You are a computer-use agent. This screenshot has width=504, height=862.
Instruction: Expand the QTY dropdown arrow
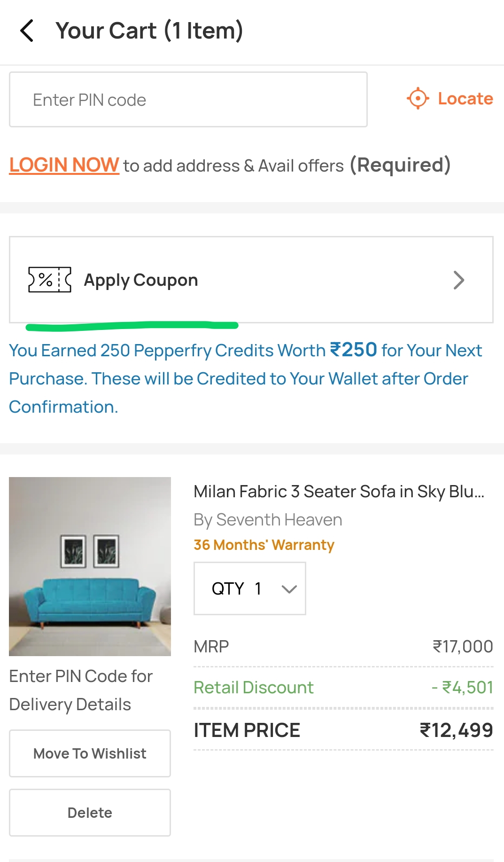pos(289,589)
